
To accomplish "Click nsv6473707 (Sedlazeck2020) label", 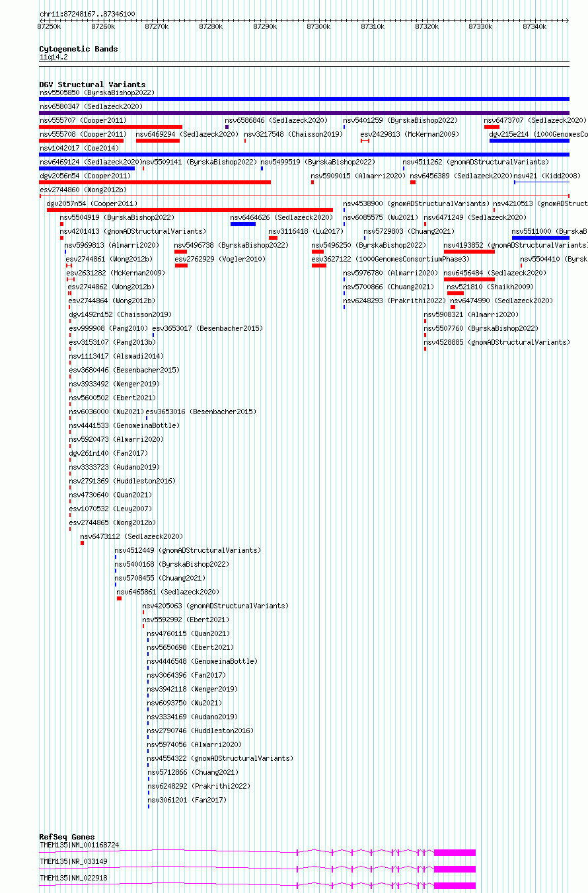I will pos(535,120).
